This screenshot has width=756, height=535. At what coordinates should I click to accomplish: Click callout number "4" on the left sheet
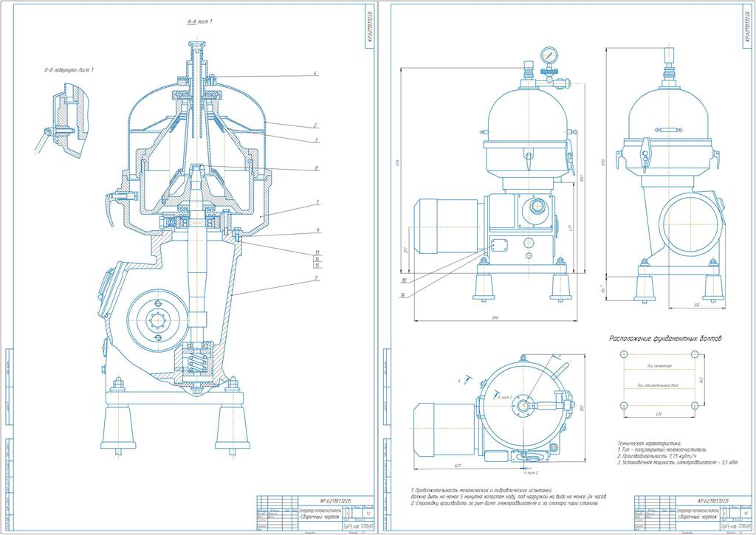pyautogui.click(x=315, y=73)
